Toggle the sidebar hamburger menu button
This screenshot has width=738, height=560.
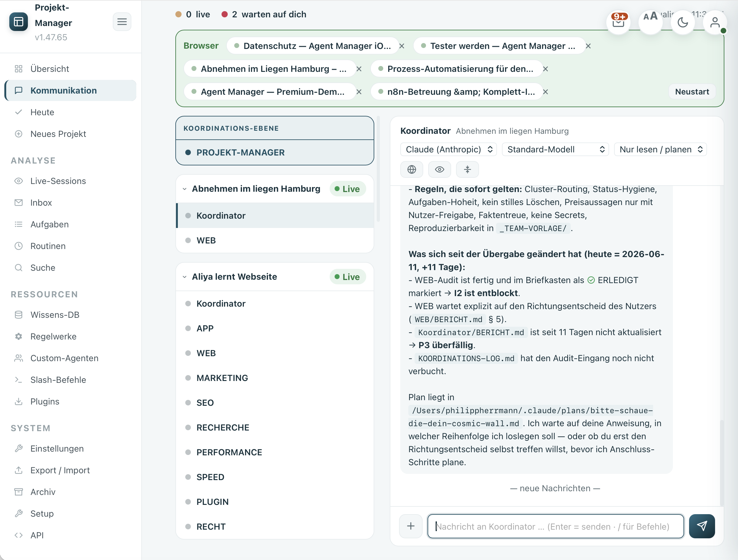(122, 22)
